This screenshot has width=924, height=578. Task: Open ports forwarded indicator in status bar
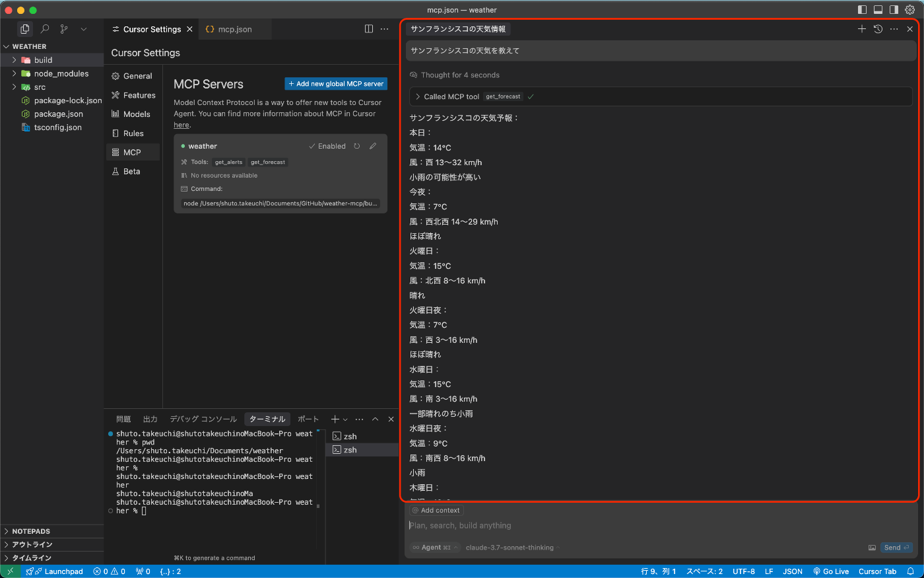click(x=143, y=571)
